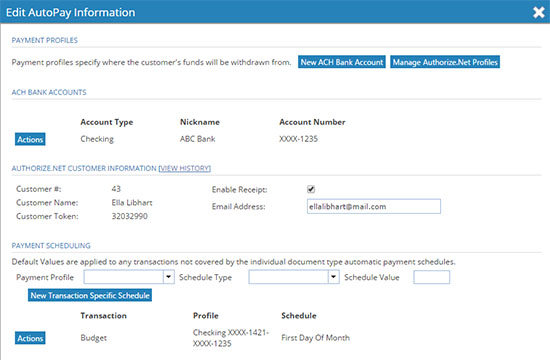Click the New ACH Bank Account button

click(x=342, y=62)
